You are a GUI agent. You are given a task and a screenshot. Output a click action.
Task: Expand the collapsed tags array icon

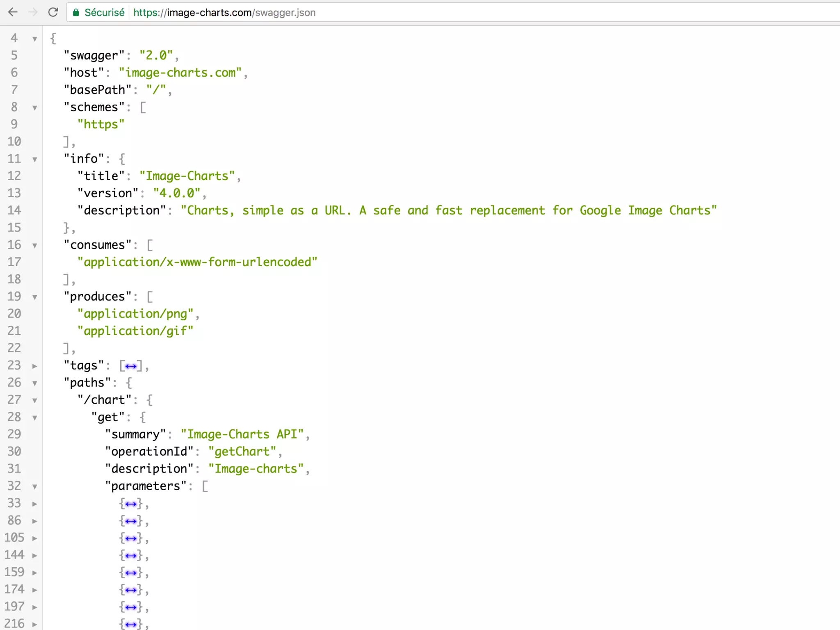pos(131,366)
